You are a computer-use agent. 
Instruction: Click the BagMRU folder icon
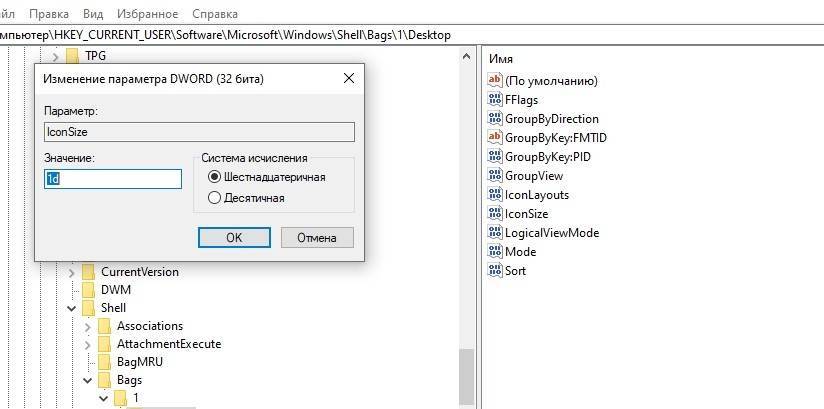[105, 362]
